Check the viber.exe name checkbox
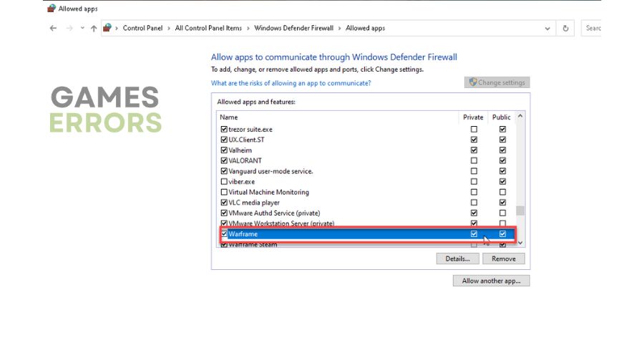The width and height of the screenshot is (644, 358). [x=224, y=182]
